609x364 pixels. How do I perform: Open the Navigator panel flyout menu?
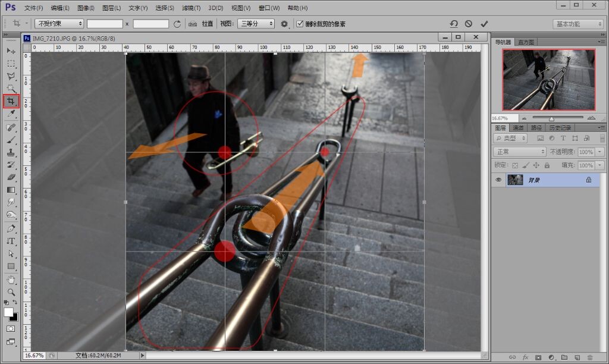pos(602,42)
